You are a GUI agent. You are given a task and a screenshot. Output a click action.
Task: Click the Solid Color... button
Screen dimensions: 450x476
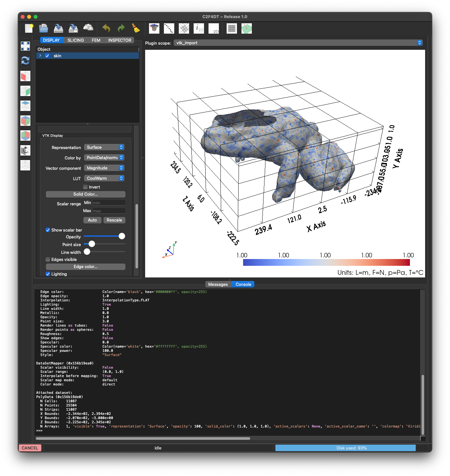[x=85, y=194]
